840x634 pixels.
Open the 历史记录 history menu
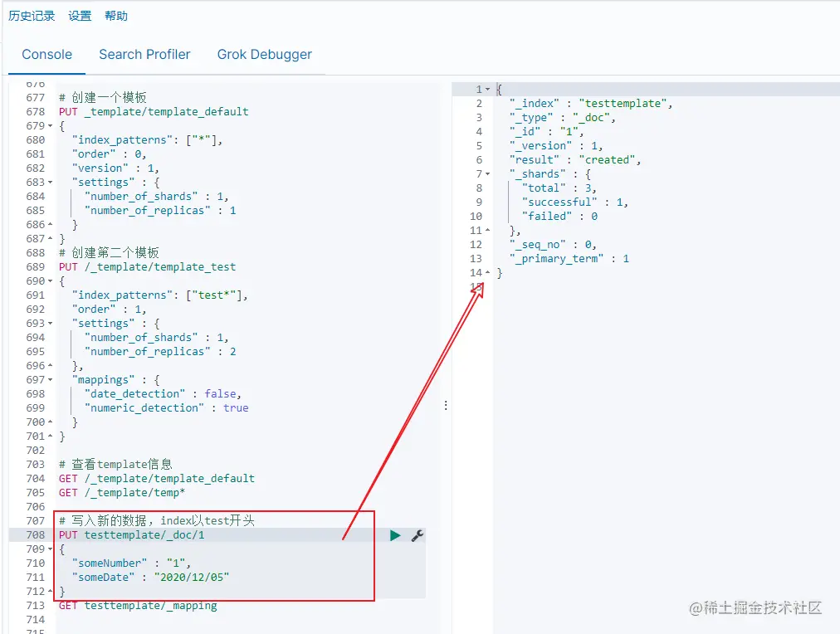click(x=32, y=16)
